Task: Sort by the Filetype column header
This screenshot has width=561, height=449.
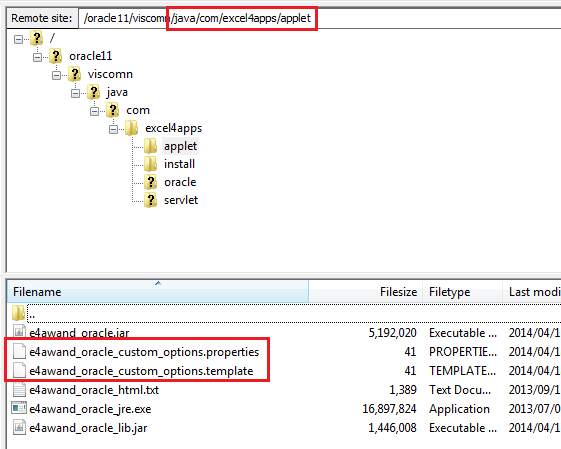Action: coord(463,292)
